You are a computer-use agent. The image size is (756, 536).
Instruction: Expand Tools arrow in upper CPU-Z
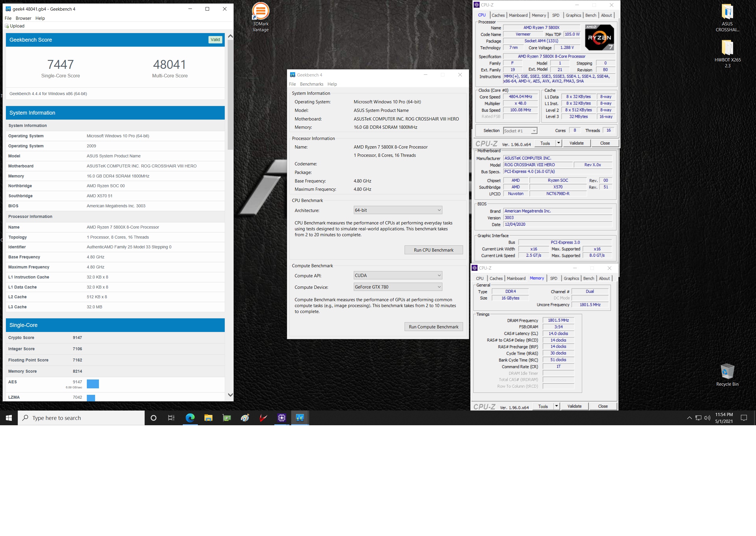558,143
